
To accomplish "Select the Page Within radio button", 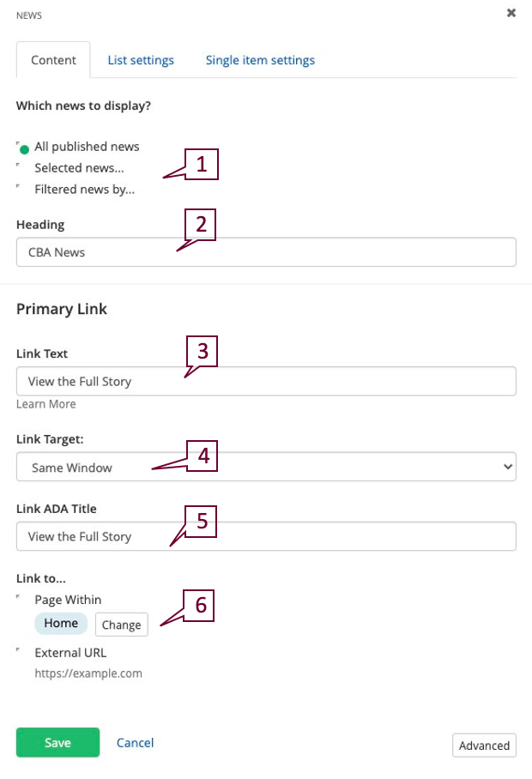I will 19,600.
